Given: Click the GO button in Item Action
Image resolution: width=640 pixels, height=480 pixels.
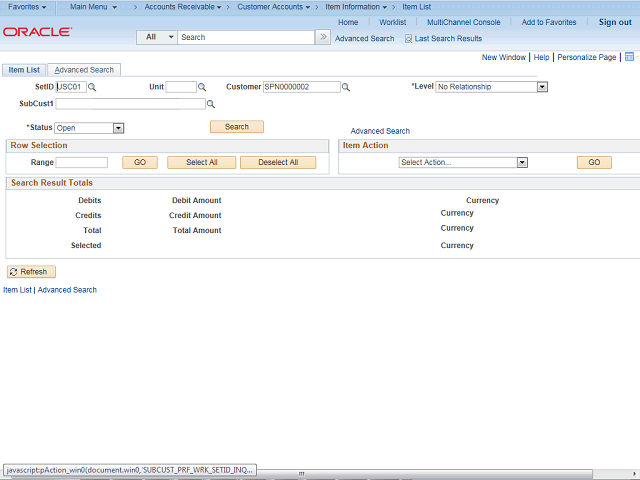Looking at the screenshot, I should coord(594,162).
